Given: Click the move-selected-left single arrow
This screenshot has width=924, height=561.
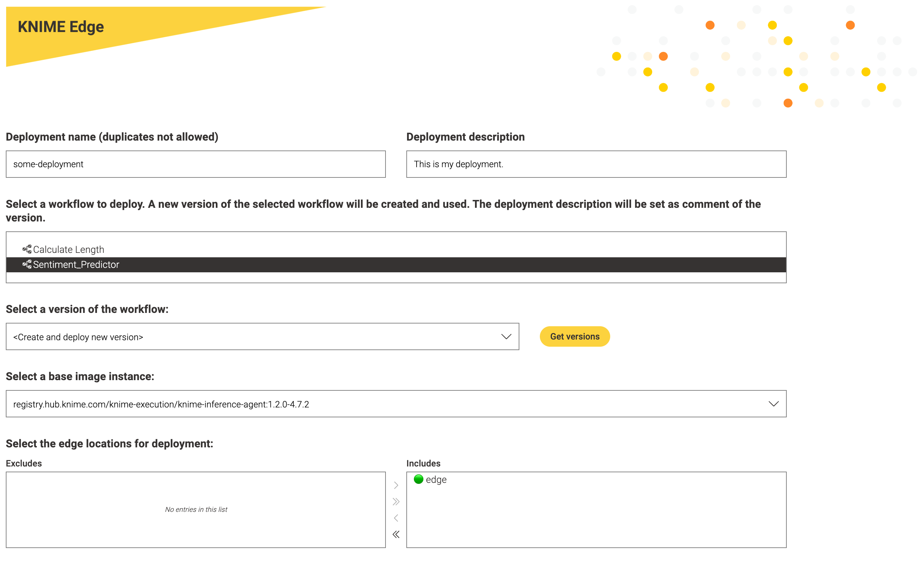Looking at the screenshot, I should pyautogui.click(x=396, y=518).
